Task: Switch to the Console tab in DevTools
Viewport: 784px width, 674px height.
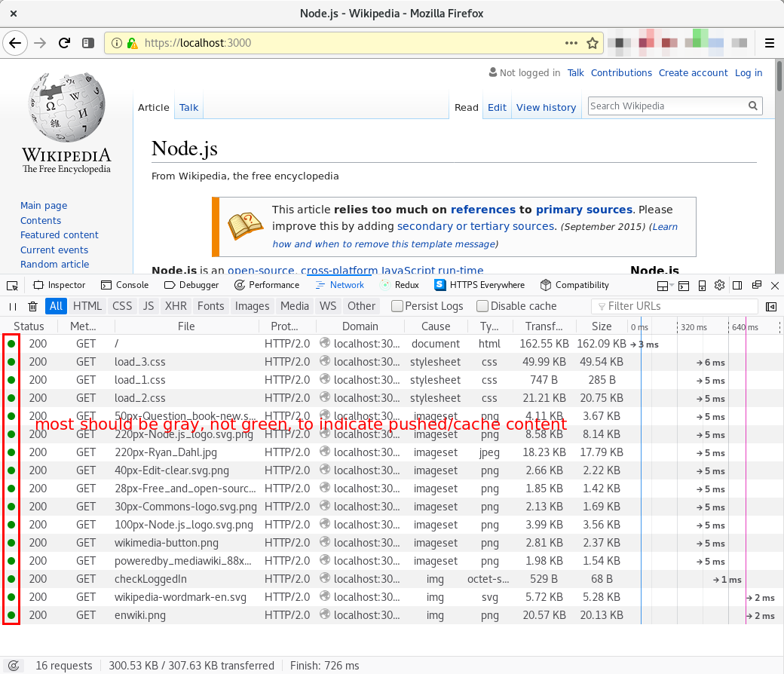Action: [125, 285]
